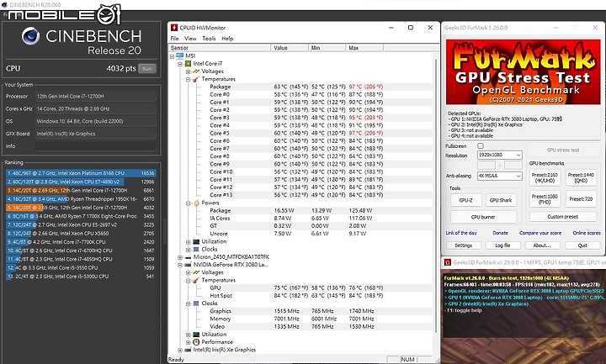
Task: Click the Utilization icon under NVIDIA GeForce
Action: click(x=196, y=335)
